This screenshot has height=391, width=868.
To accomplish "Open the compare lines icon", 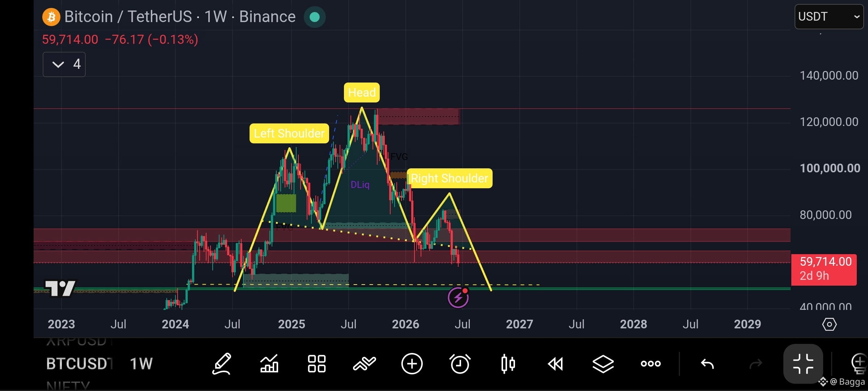I will (x=364, y=363).
